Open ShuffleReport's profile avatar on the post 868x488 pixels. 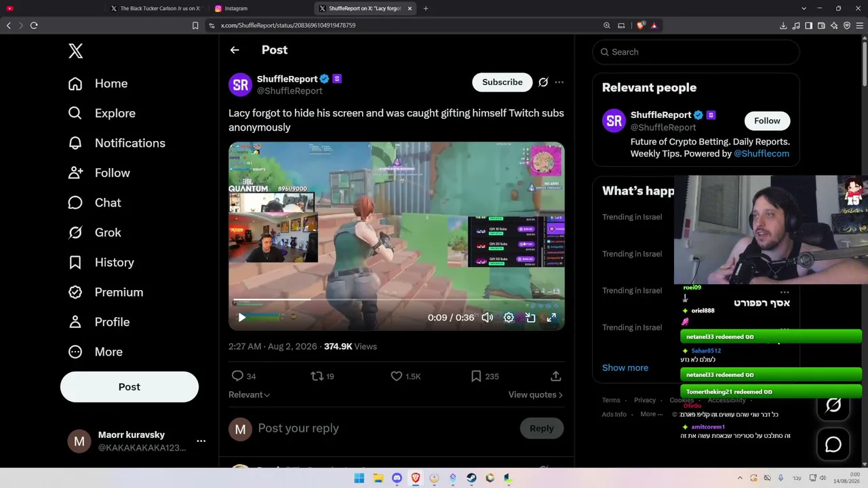tap(241, 85)
